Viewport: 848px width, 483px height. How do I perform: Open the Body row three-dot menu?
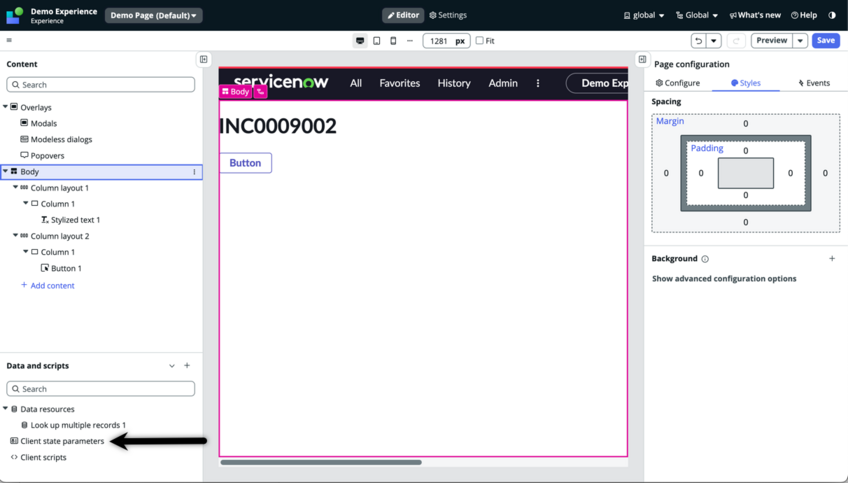194,172
